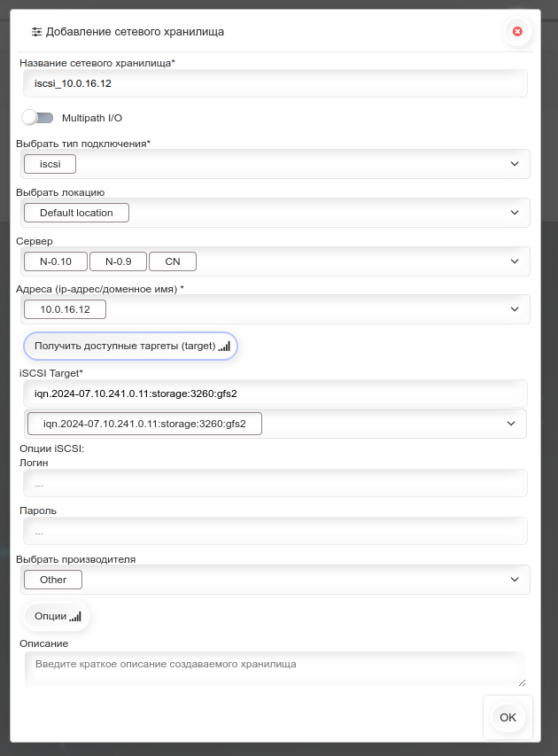Screen dimensions: 558x756
Task: Click signal bars icon on Опции button
Action: coord(75,616)
